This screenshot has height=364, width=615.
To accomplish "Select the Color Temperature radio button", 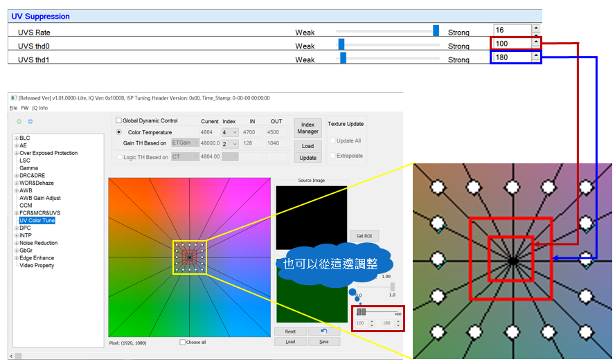I will (118, 132).
